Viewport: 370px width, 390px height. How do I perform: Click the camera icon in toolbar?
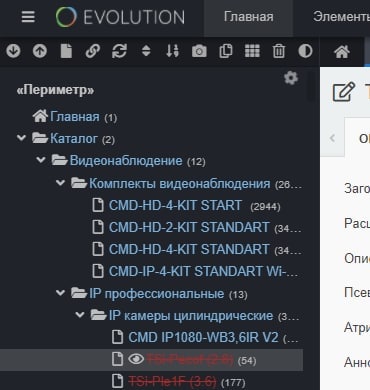click(199, 51)
